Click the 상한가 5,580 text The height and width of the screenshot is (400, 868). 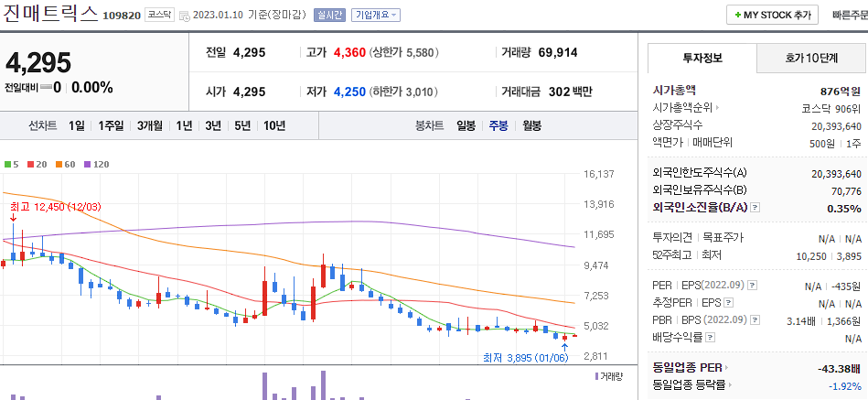[x=403, y=53]
